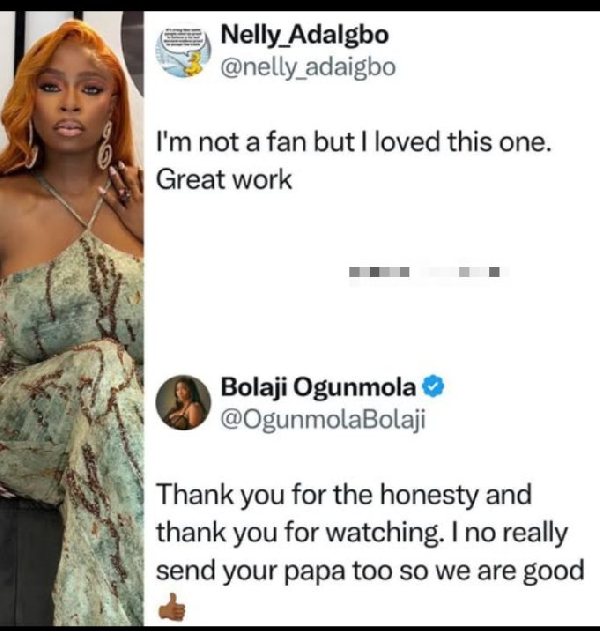Viewport: 600px width, 631px height.
Task: Open the @OgunmolaBolaji handle link
Action: [323, 420]
